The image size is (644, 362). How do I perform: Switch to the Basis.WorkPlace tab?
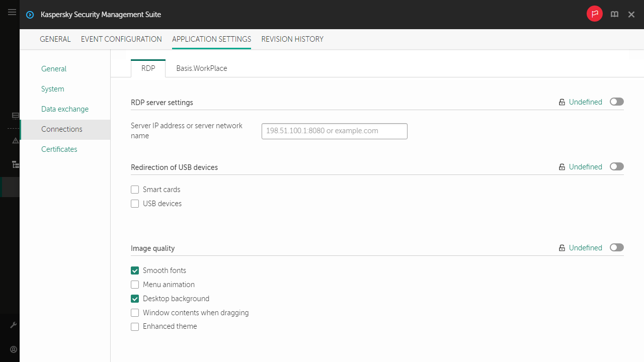pyautogui.click(x=201, y=68)
